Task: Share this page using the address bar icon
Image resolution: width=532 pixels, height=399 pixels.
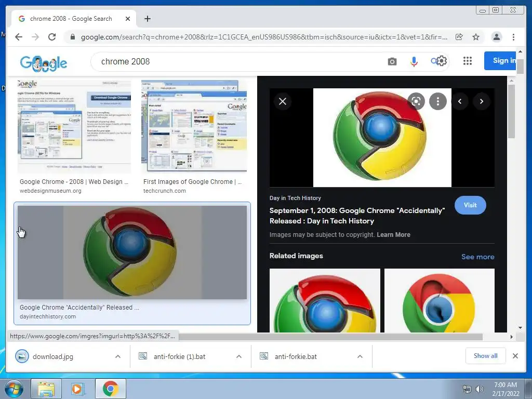Action: point(459,37)
